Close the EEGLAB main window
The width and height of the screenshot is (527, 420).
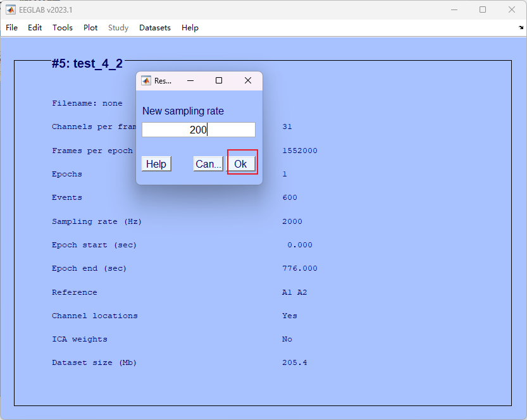[512, 9]
